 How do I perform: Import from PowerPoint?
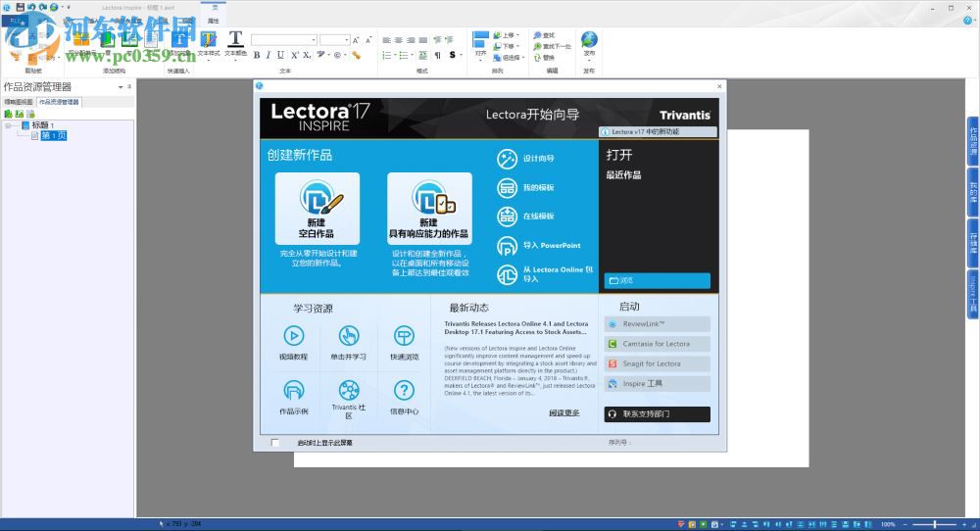(539, 246)
